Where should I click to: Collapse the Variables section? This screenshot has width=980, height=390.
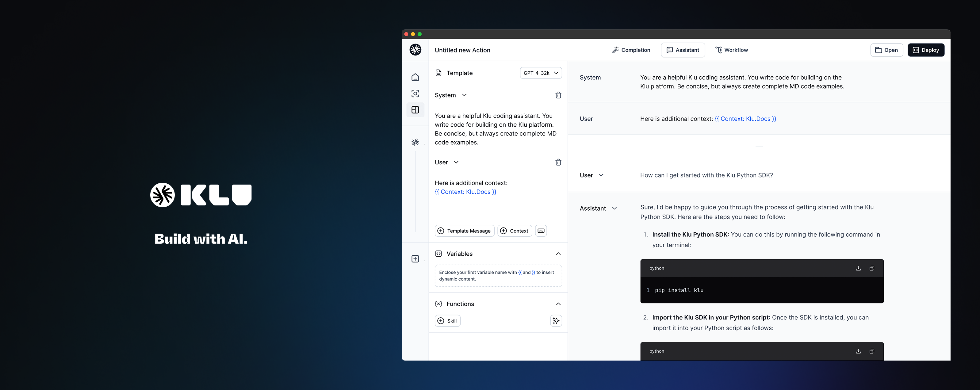click(558, 253)
